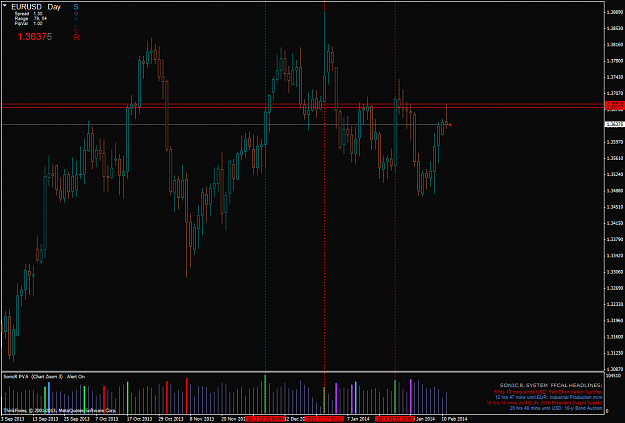Click the Spread 1.30 readout
The image size is (625, 423).
point(28,14)
